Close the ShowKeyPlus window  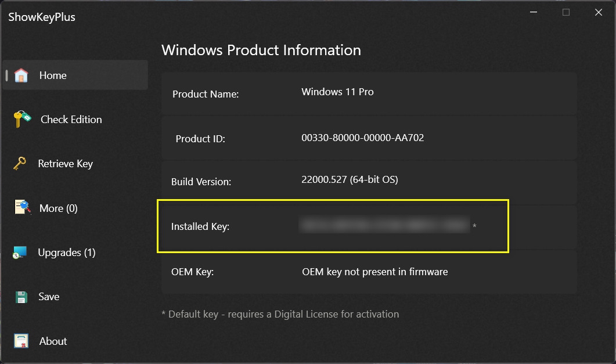click(599, 12)
